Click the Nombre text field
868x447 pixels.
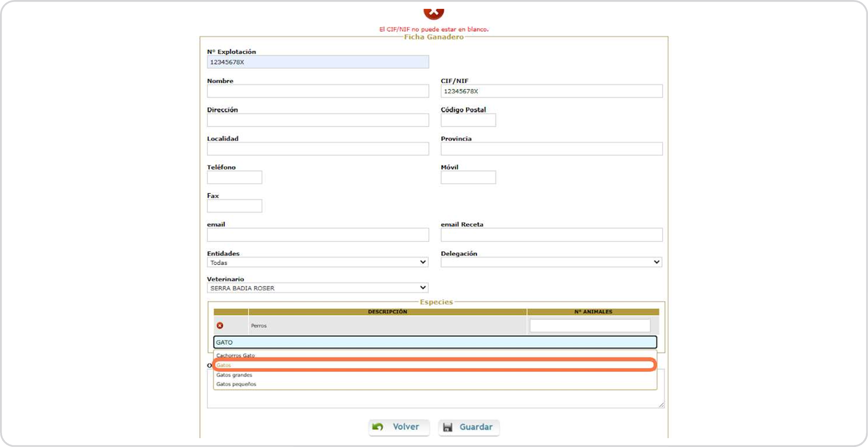[x=318, y=91]
